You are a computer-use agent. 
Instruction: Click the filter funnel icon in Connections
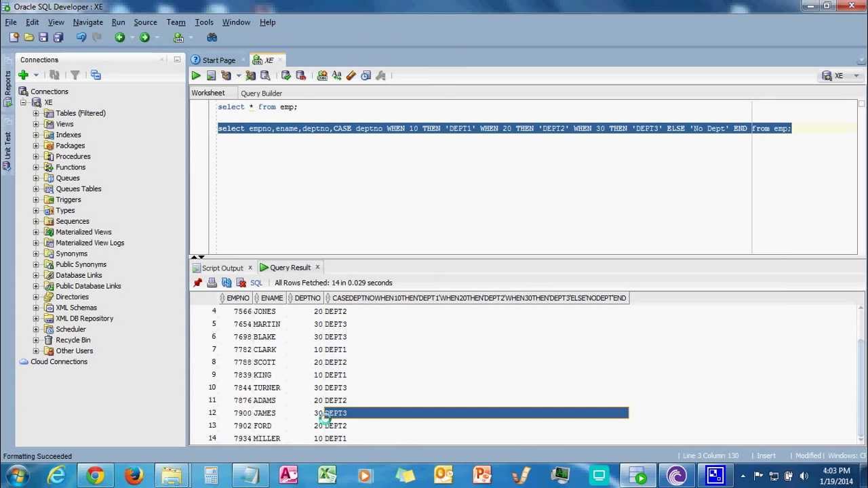(75, 75)
